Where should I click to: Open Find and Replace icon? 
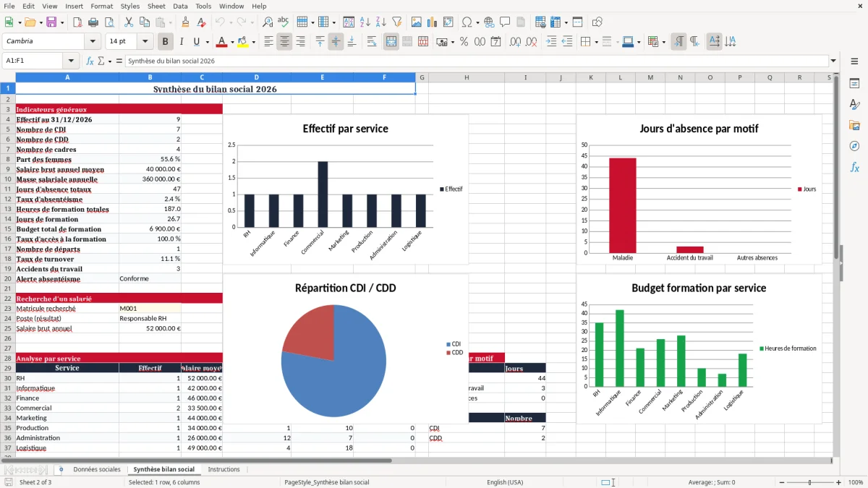[x=268, y=22]
